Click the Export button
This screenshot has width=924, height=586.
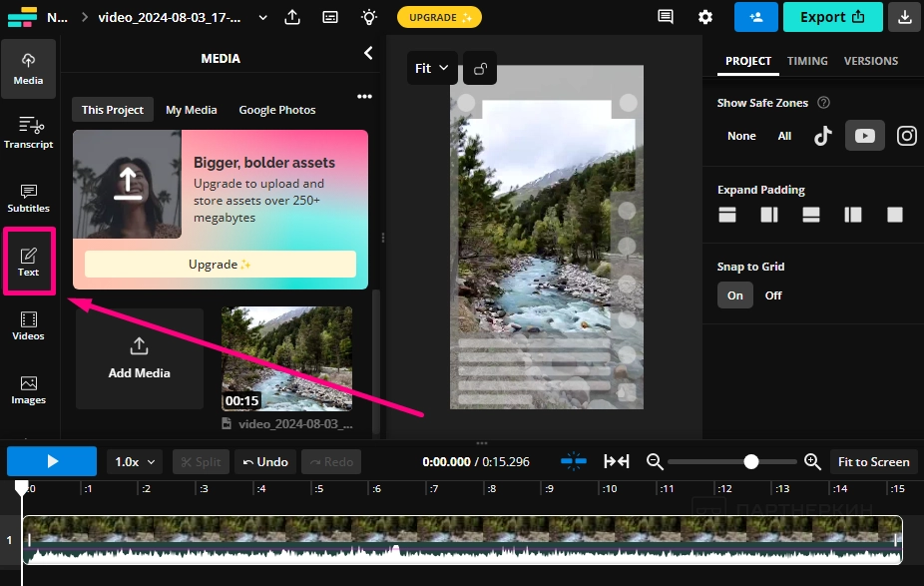click(x=832, y=17)
